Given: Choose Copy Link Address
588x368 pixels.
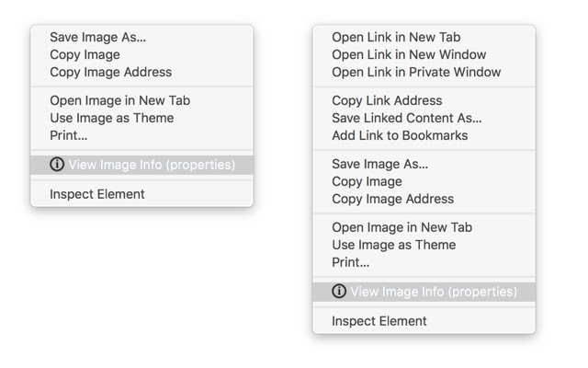Looking at the screenshot, I should (x=387, y=100).
